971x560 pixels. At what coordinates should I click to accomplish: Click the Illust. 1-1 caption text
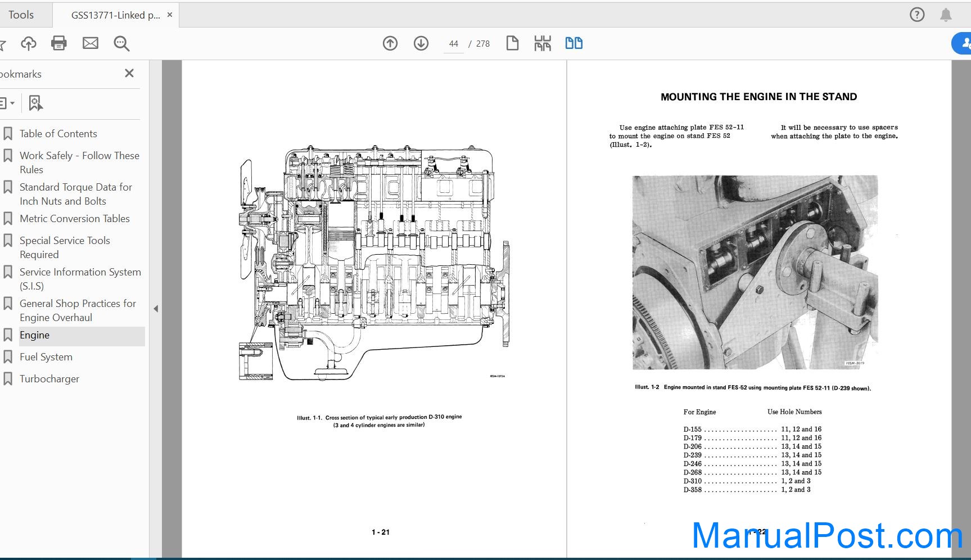point(380,421)
